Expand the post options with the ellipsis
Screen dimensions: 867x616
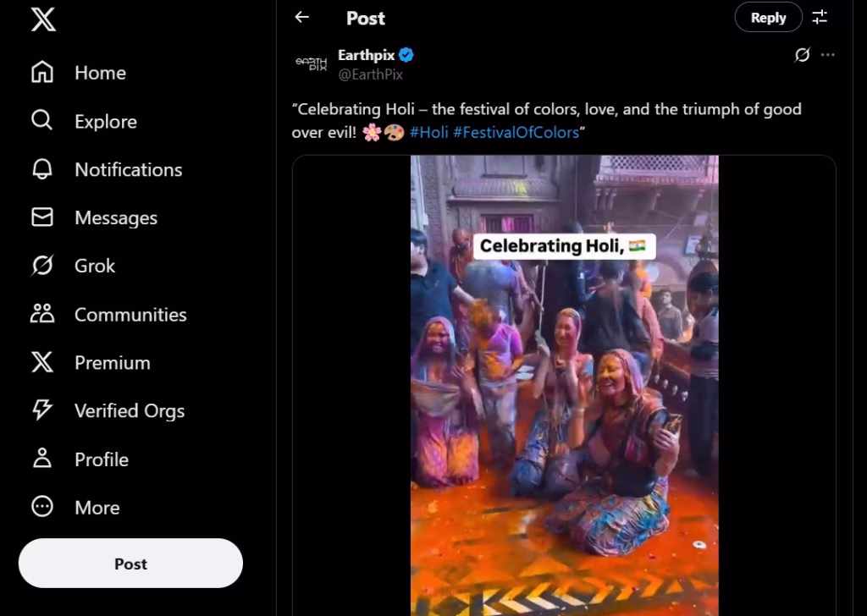pyautogui.click(x=828, y=54)
